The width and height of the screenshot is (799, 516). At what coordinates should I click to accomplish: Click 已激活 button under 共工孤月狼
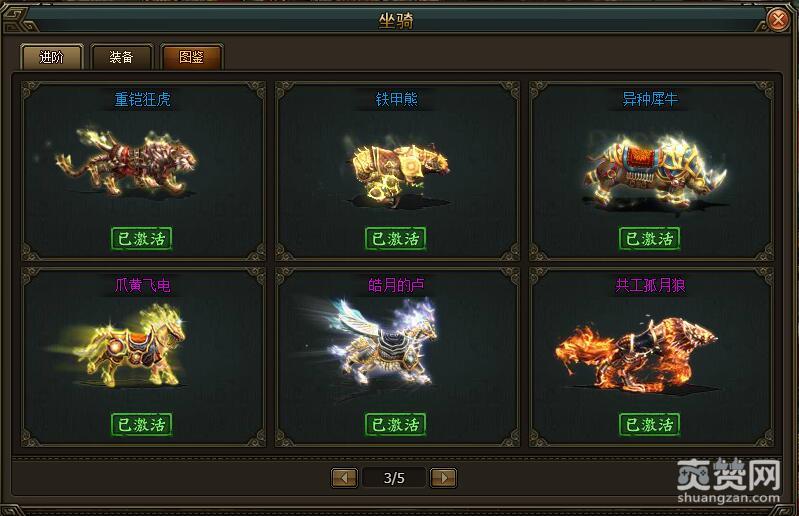649,424
